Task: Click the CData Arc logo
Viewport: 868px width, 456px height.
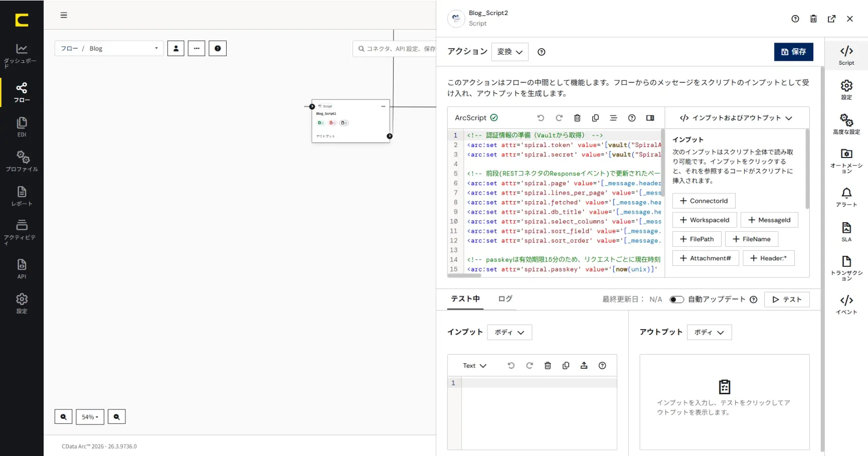Action: click(x=22, y=20)
